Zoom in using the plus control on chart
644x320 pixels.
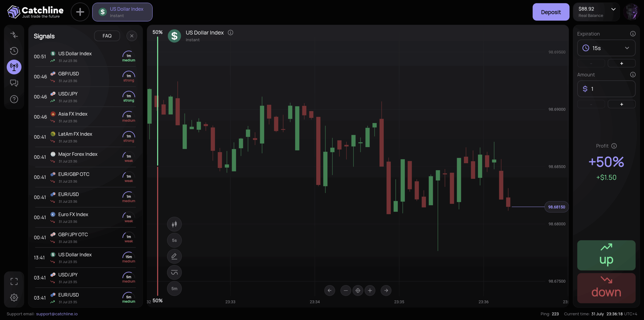point(370,290)
